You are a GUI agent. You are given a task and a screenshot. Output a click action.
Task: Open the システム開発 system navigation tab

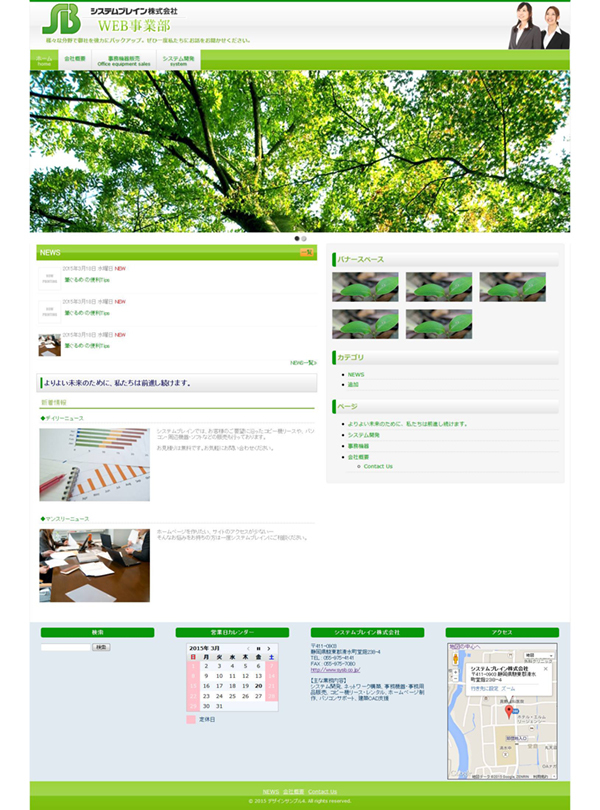tap(178, 60)
